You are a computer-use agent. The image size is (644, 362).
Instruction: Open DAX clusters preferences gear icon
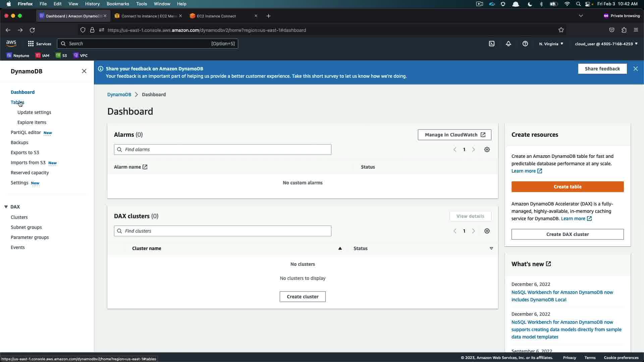point(487,231)
